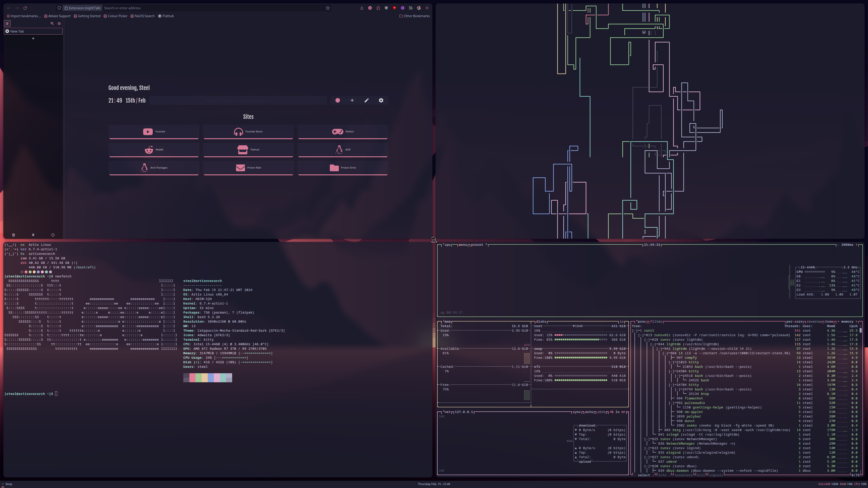Toggle tree view in btop's proc panel
Viewport: 868px width, 488px height.
pyautogui.click(x=830, y=321)
